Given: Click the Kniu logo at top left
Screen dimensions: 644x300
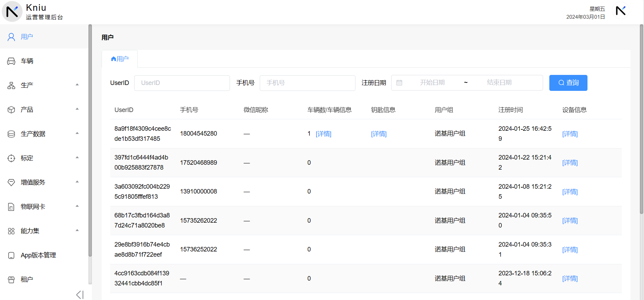Looking at the screenshot, I should click(12, 11).
